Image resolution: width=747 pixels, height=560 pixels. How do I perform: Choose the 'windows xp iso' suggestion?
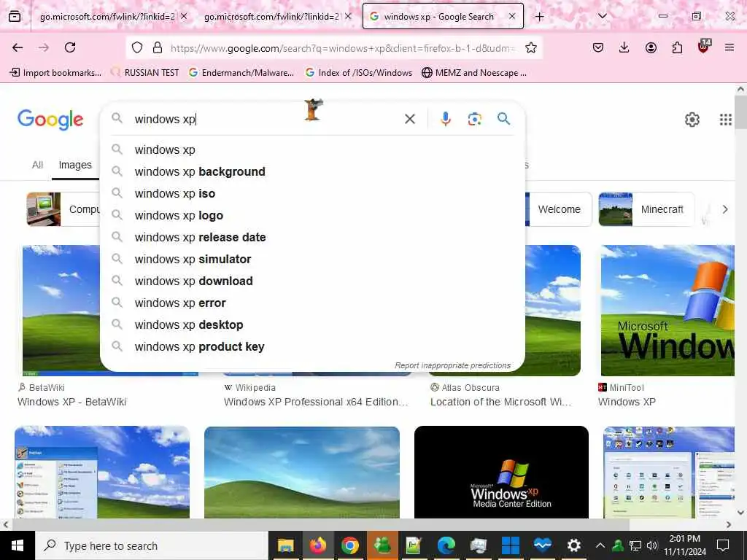(x=312, y=193)
